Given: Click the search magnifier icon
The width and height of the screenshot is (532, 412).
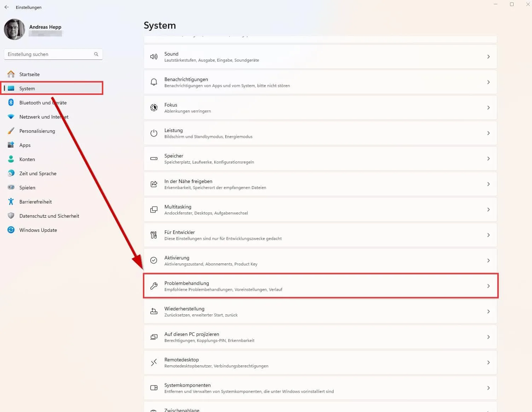Looking at the screenshot, I should (96, 54).
